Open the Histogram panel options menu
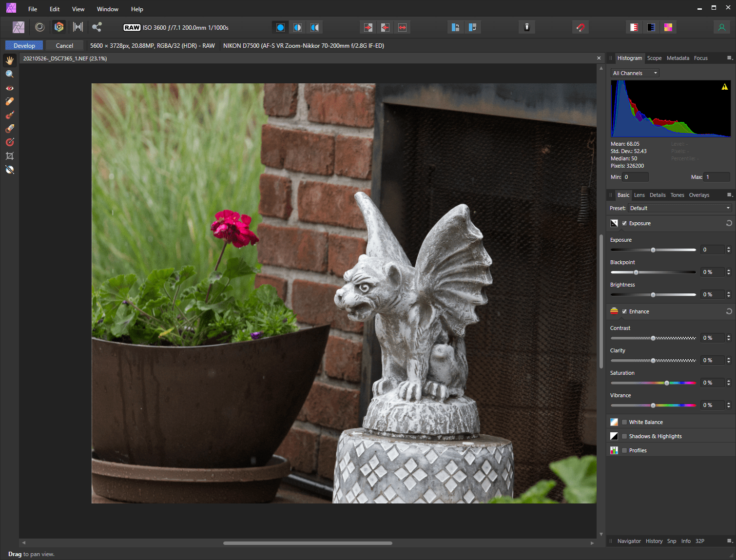The image size is (736, 560). pyautogui.click(x=730, y=58)
